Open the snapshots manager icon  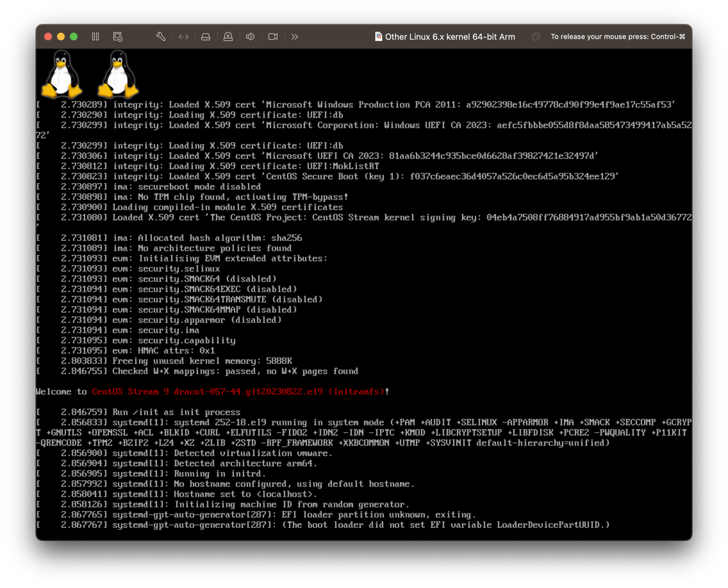click(118, 37)
